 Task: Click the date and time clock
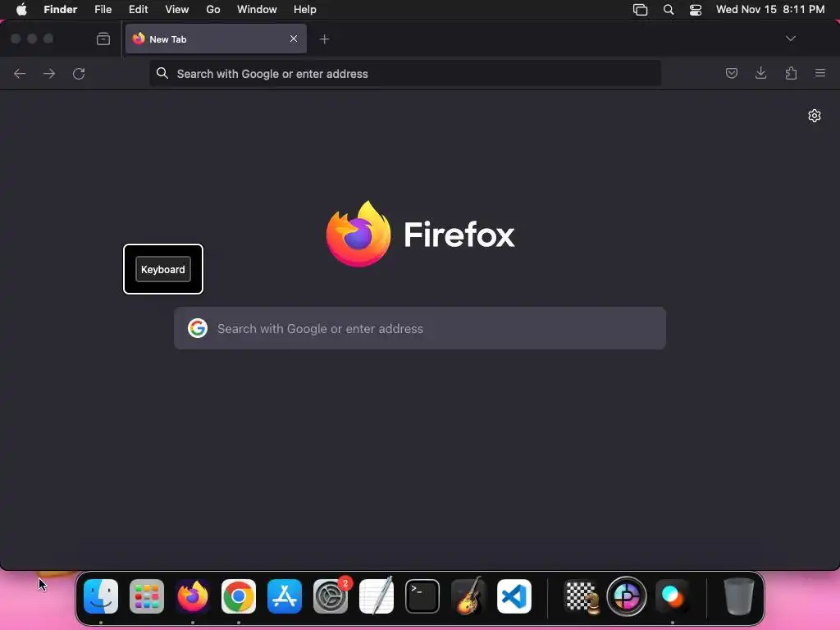(770, 10)
